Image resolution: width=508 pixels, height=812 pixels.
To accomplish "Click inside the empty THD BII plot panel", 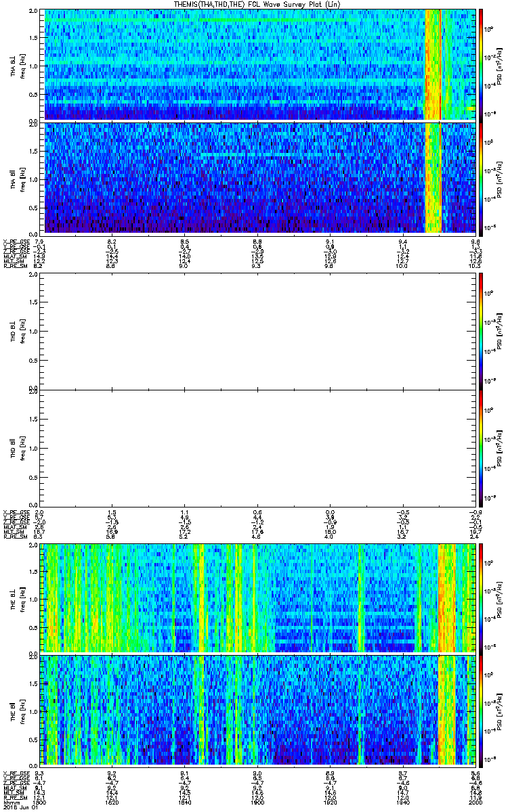I will pyautogui.click(x=257, y=447).
